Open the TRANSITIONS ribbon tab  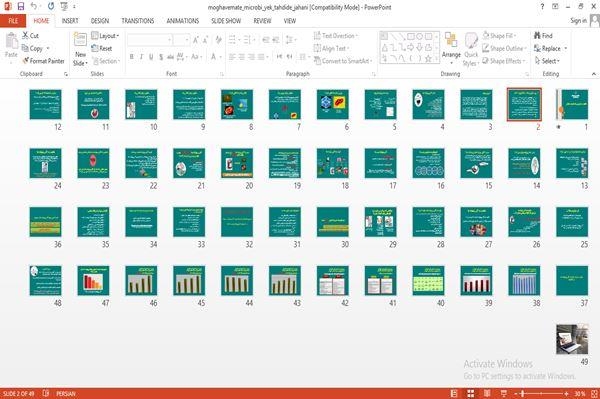click(x=138, y=21)
